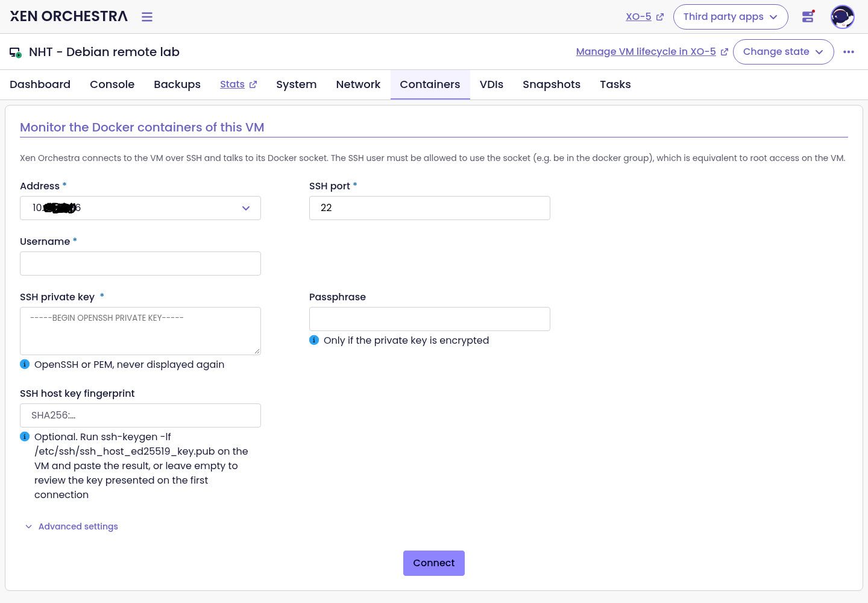Screen dimensions: 868x603
Task: Open the Address dropdown
Action: click(140, 208)
